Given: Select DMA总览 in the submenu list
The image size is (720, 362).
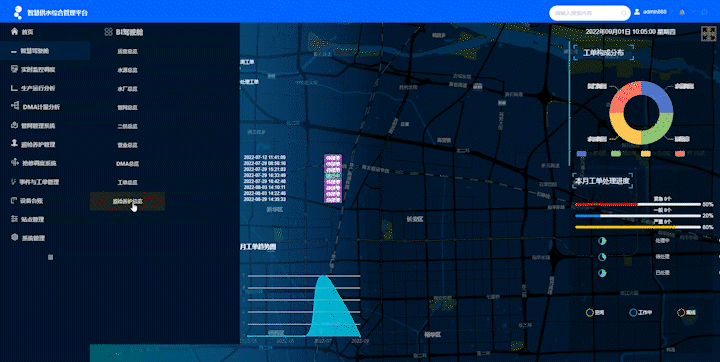Looking at the screenshot, I should (x=127, y=164).
